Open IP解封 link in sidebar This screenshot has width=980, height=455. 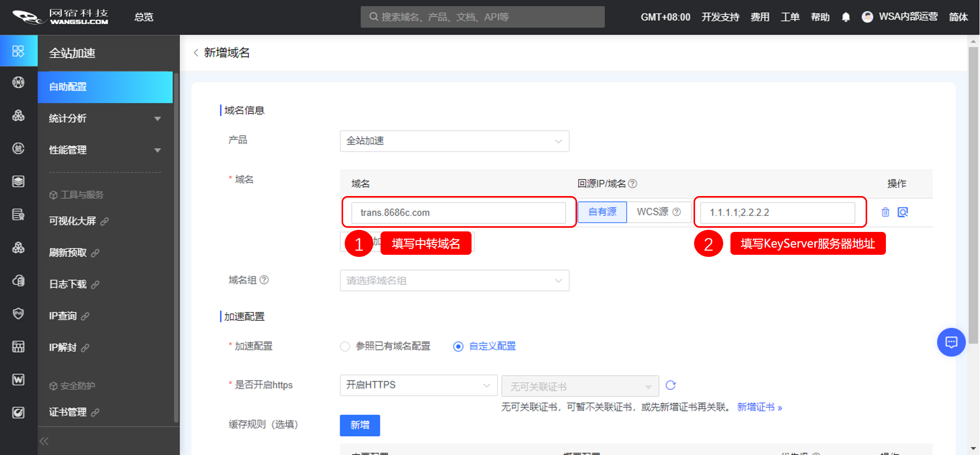coord(69,348)
